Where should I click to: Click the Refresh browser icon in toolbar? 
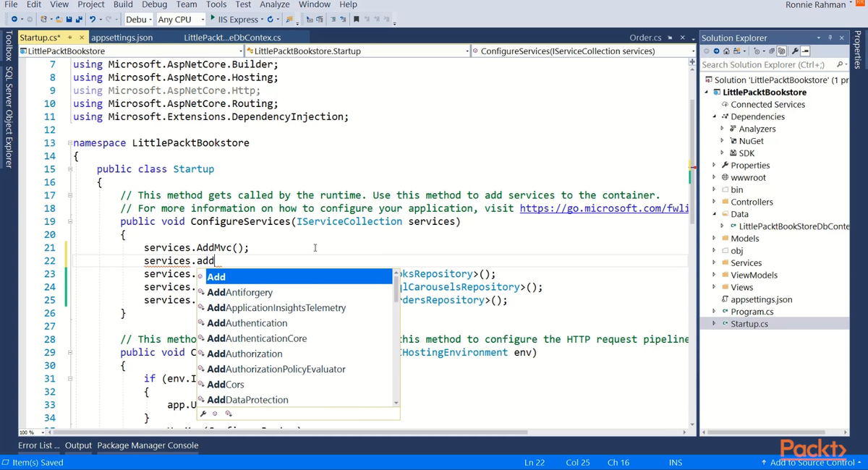[x=270, y=20]
